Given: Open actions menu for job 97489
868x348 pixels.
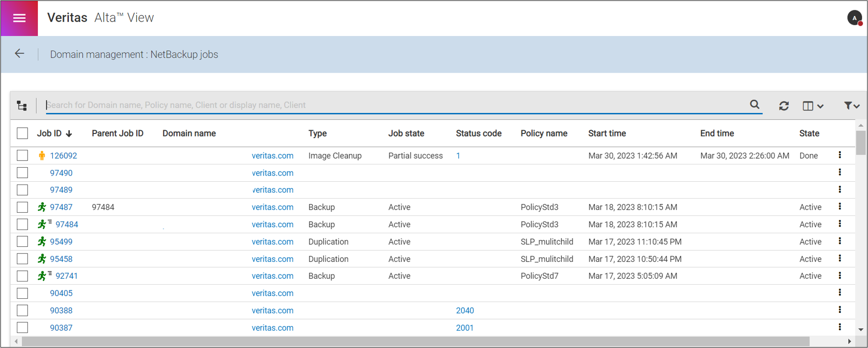Looking at the screenshot, I should pos(840,189).
